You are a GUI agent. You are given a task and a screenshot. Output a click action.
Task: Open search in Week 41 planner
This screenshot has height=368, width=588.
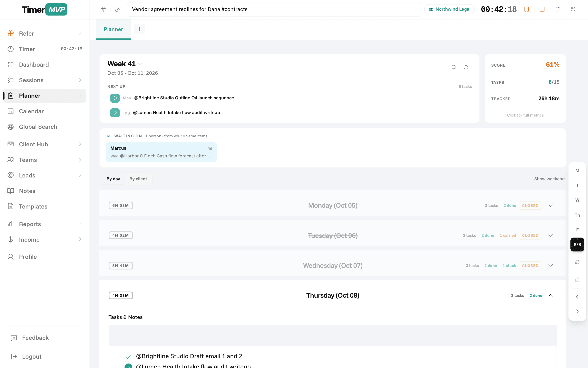pos(454,67)
